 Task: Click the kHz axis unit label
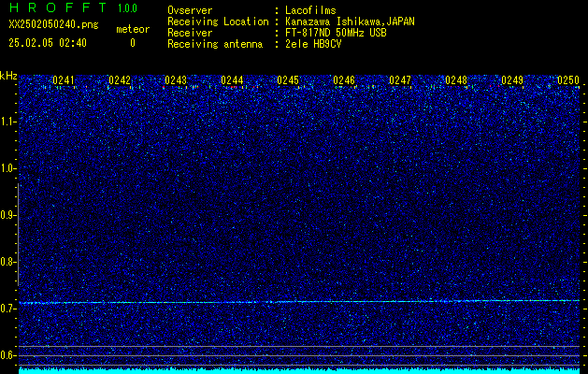[x=8, y=76]
